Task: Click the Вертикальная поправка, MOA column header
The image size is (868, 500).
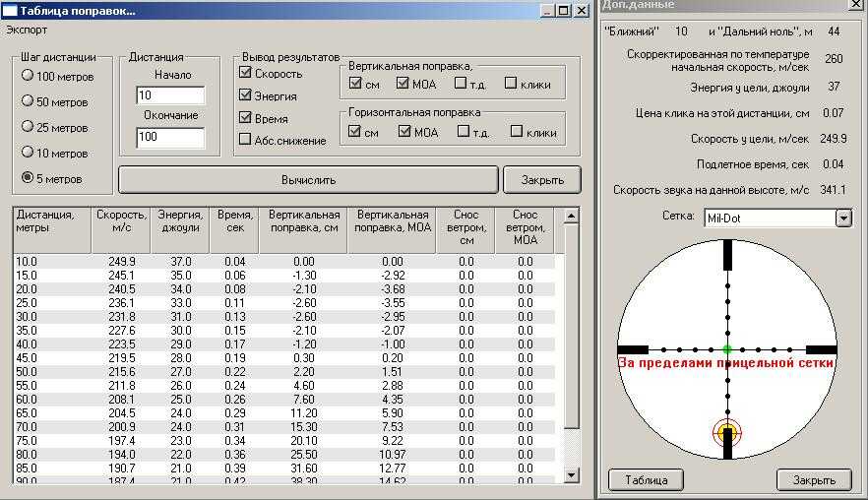Action: click(392, 229)
